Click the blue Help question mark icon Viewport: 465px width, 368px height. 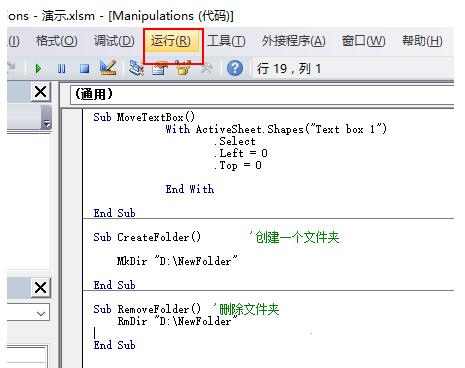pyautogui.click(x=235, y=68)
